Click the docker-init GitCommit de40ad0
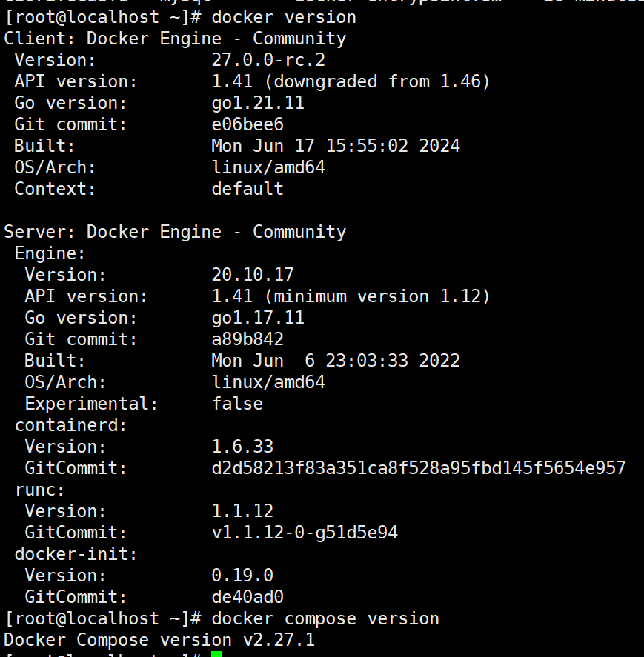This screenshot has height=657, width=644. click(x=248, y=597)
